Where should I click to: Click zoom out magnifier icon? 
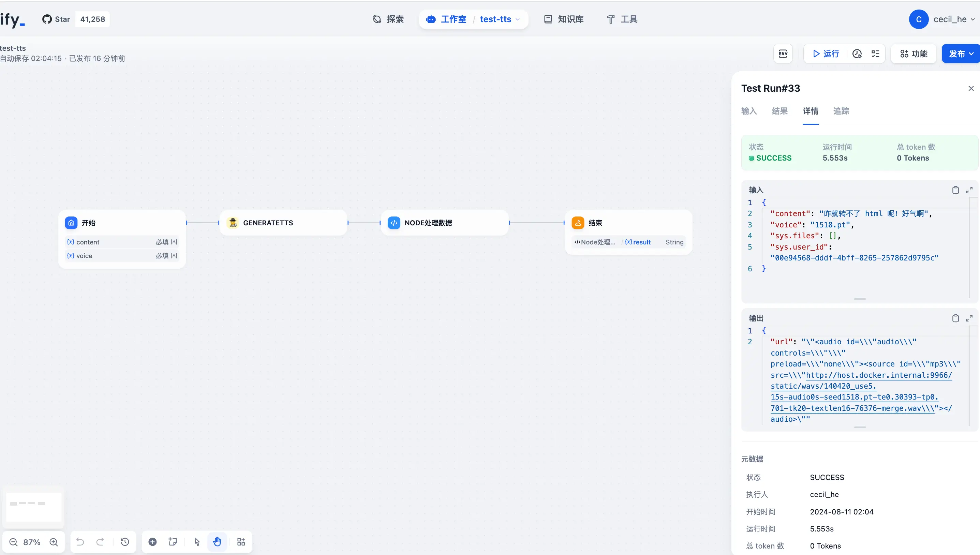13,542
